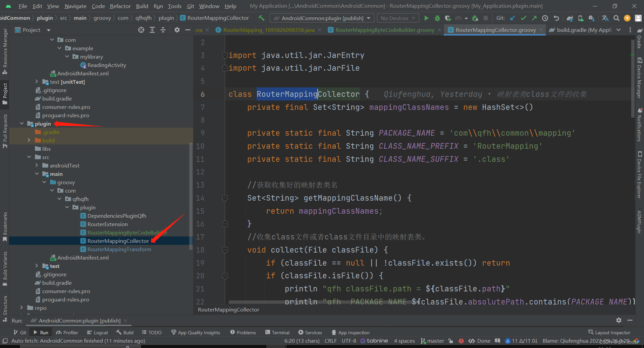The image size is (644, 348).
Task: Click the Stop process square button
Action: coord(485,18)
